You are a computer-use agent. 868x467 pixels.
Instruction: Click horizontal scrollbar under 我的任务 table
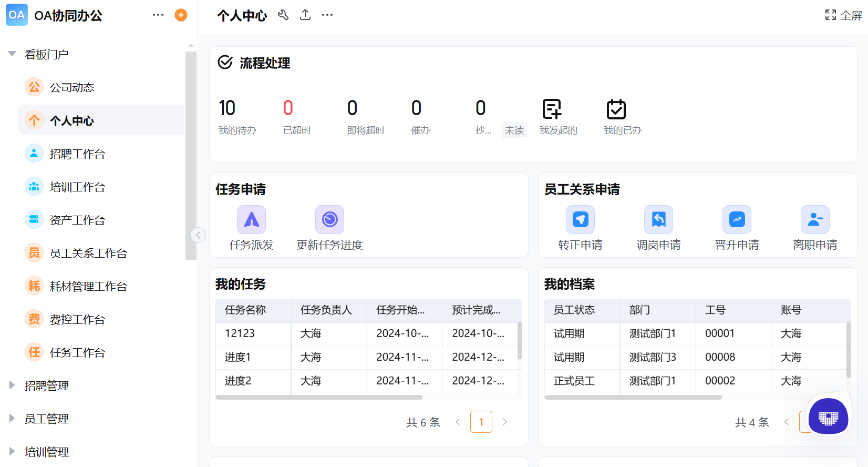click(x=319, y=397)
